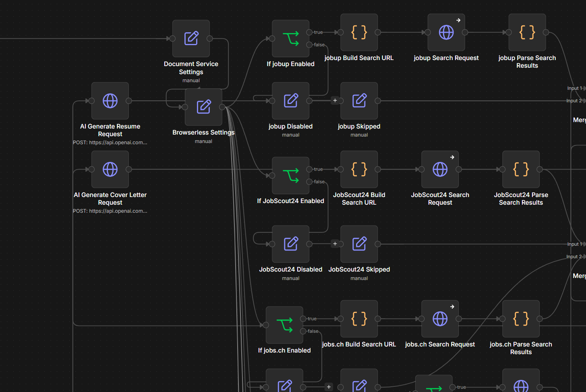Image resolution: width=586 pixels, height=392 pixels.
Task: Open jobs.ch Build Search URL node
Action: 359,319
